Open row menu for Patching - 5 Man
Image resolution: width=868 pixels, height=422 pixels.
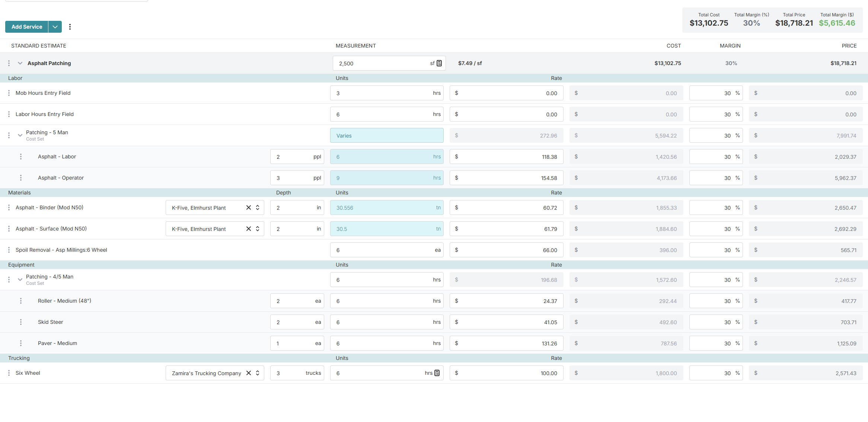[9, 135]
